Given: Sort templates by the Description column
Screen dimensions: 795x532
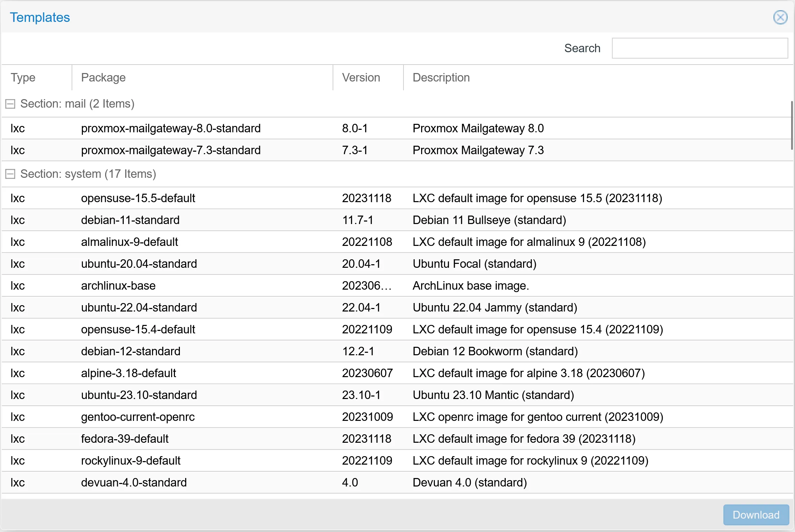Looking at the screenshot, I should coord(441,77).
